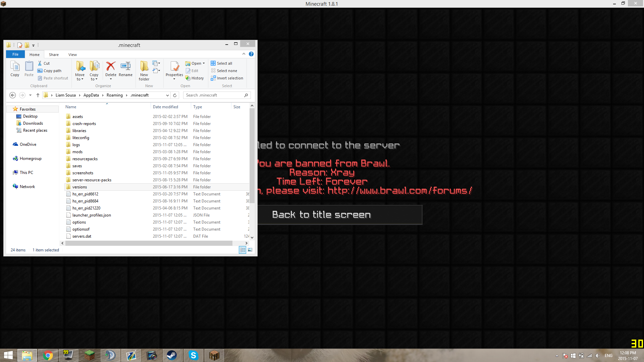Click the Rename icon in ribbon

(125, 66)
